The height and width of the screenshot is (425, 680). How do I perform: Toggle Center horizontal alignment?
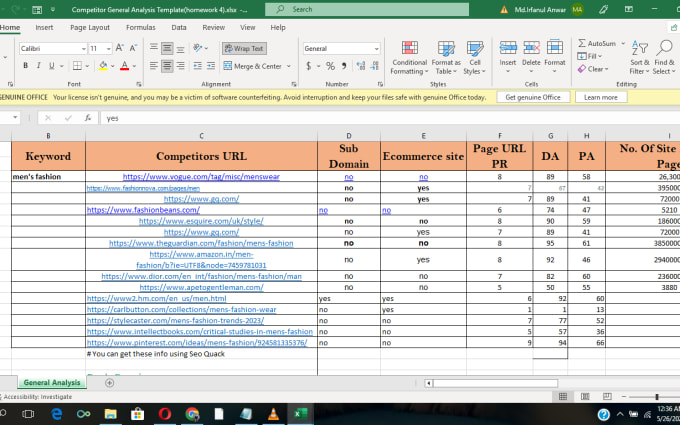coord(167,66)
